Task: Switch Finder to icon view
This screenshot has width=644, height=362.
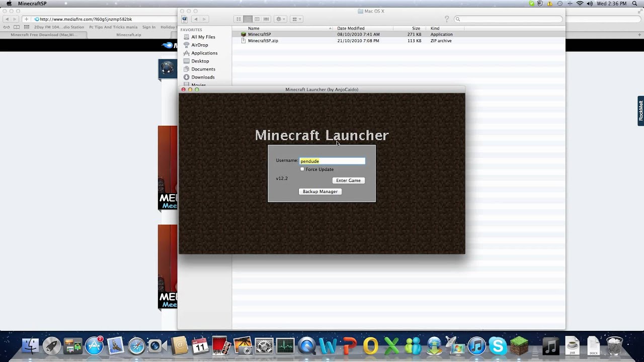Action: (x=238, y=19)
